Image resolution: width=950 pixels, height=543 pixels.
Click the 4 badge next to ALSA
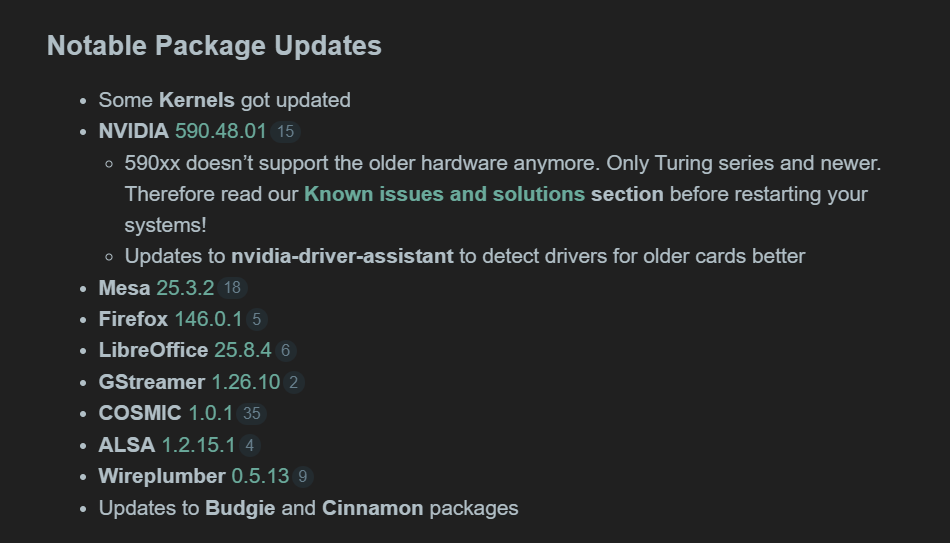tap(249, 446)
